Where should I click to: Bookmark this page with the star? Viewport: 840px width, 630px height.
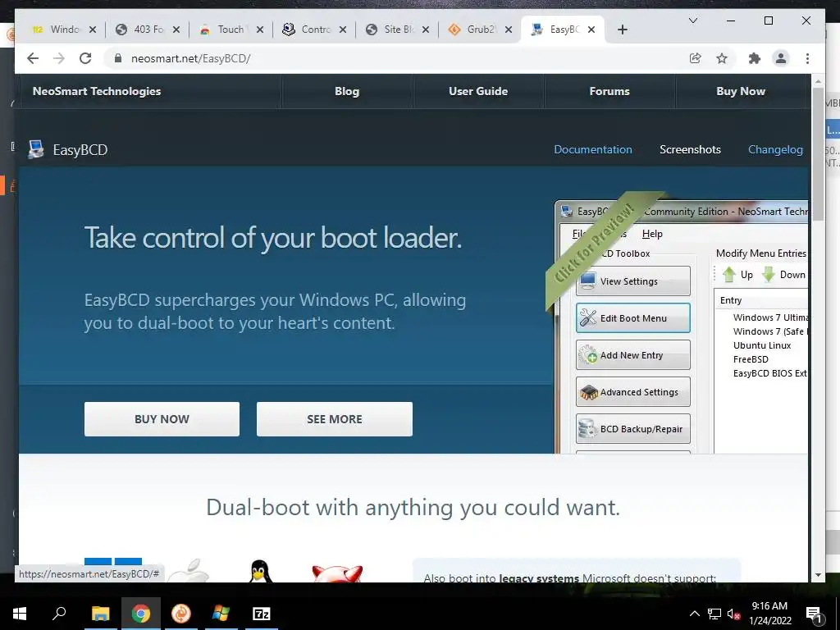[x=722, y=58]
